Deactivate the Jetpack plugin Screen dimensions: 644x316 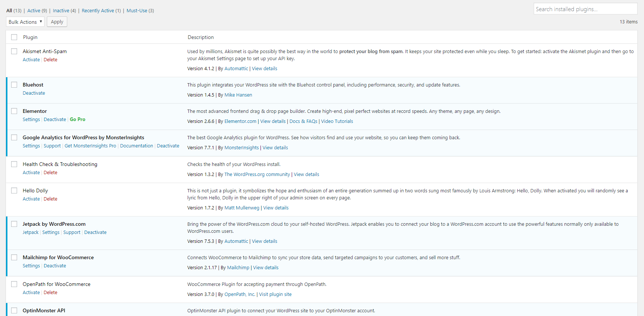click(x=96, y=232)
